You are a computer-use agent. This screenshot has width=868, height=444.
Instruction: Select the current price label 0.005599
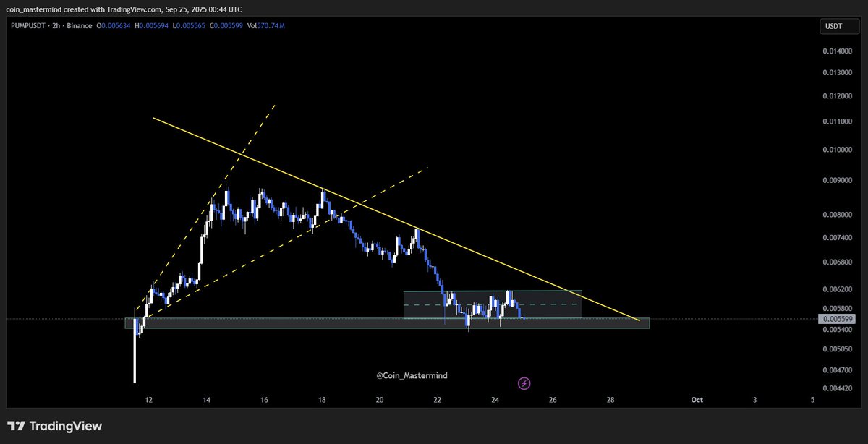[x=837, y=317]
